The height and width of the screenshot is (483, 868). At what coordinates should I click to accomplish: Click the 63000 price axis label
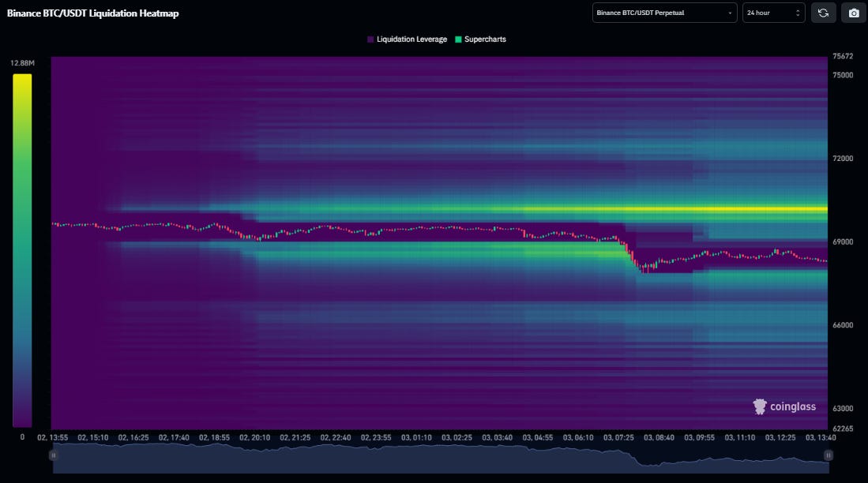843,408
